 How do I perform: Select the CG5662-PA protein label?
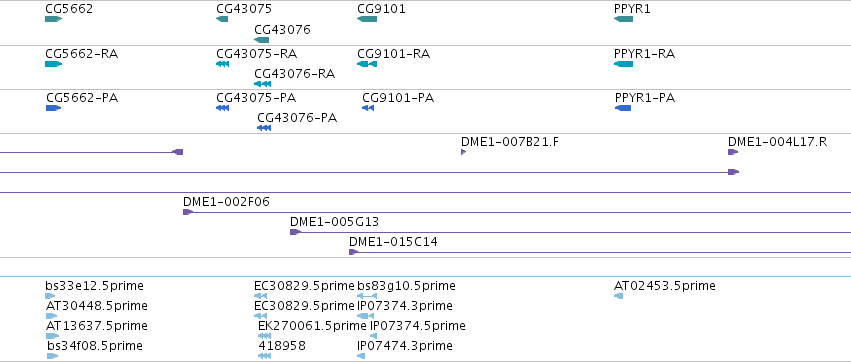(82, 98)
